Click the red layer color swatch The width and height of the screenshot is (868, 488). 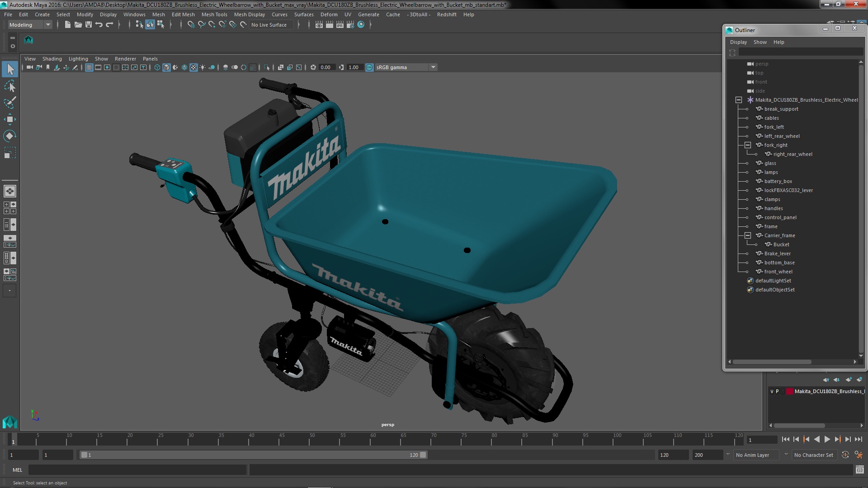point(789,391)
